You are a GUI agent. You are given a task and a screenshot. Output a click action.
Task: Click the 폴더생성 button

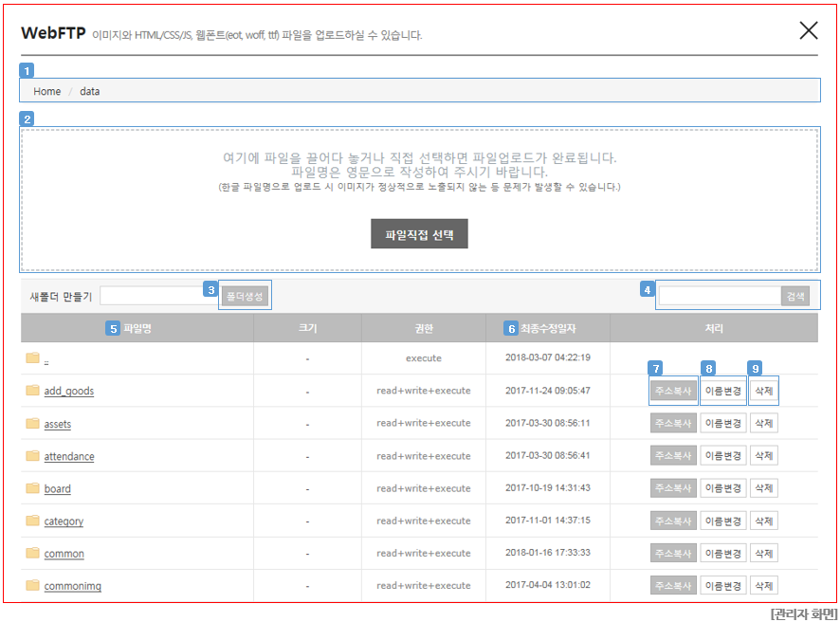(x=245, y=296)
